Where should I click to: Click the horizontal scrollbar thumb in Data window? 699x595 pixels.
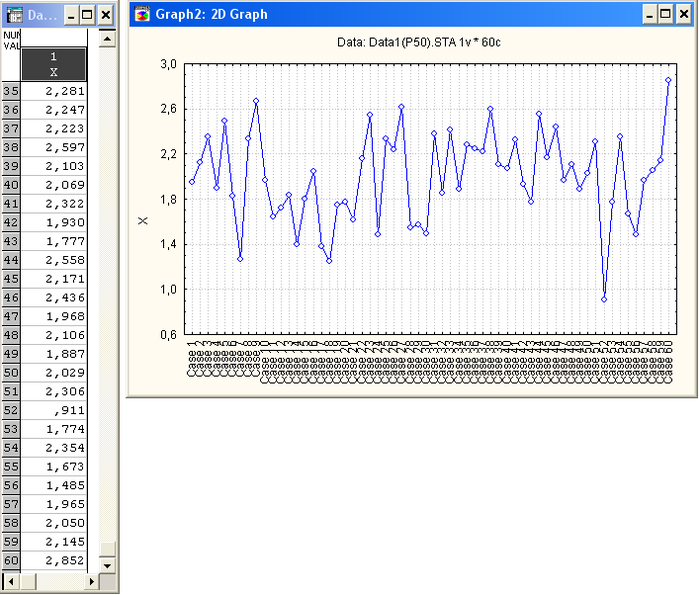tap(28, 581)
